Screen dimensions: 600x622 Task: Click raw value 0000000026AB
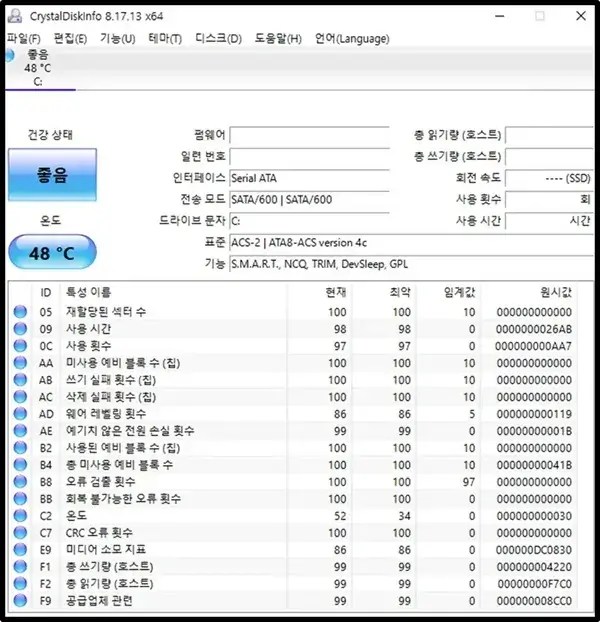(534, 329)
